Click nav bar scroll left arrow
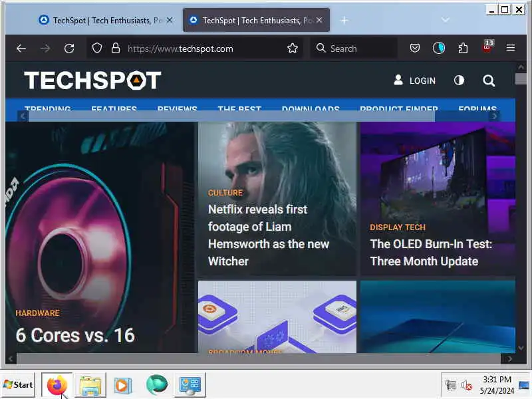Image resolution: width=532 pixels, height=399 pixels. (23, 116)
